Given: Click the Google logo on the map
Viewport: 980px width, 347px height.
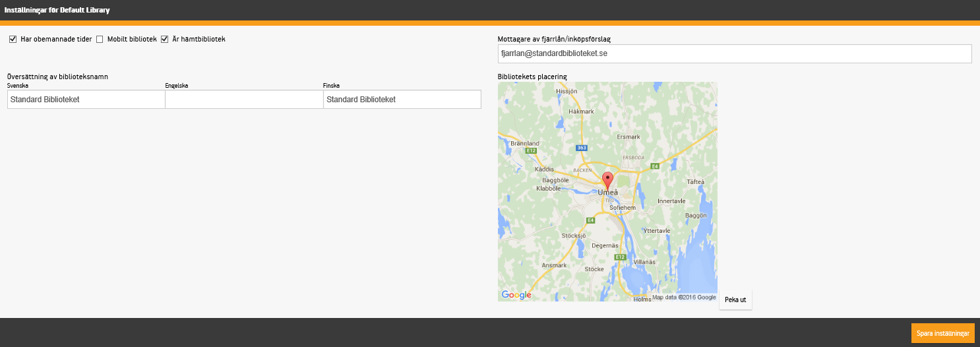Looking at the screenshot, I should pos(516,295).
